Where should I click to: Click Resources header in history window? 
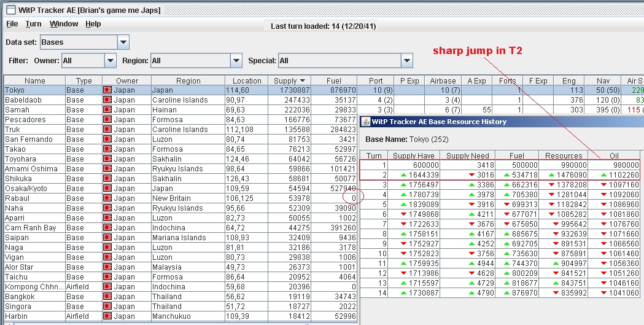pyautogui.click(x=564, y=155)
